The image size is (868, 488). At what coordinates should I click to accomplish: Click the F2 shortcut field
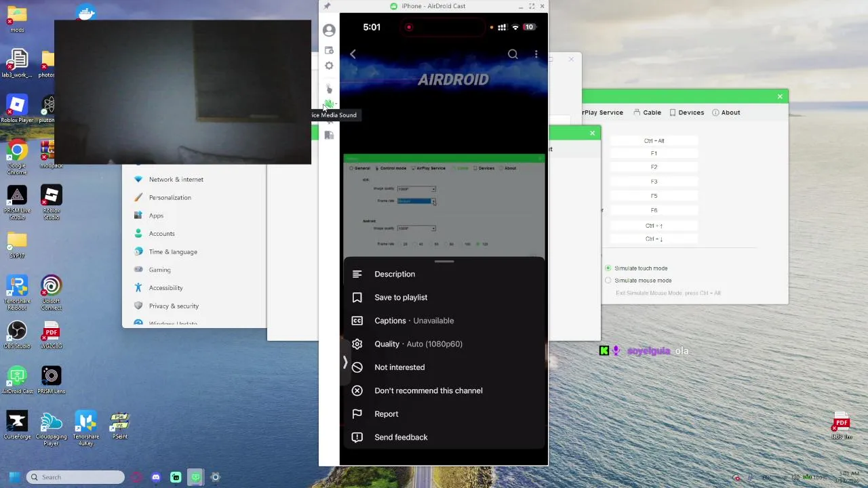pyautogui.click(x=654, y=167)
